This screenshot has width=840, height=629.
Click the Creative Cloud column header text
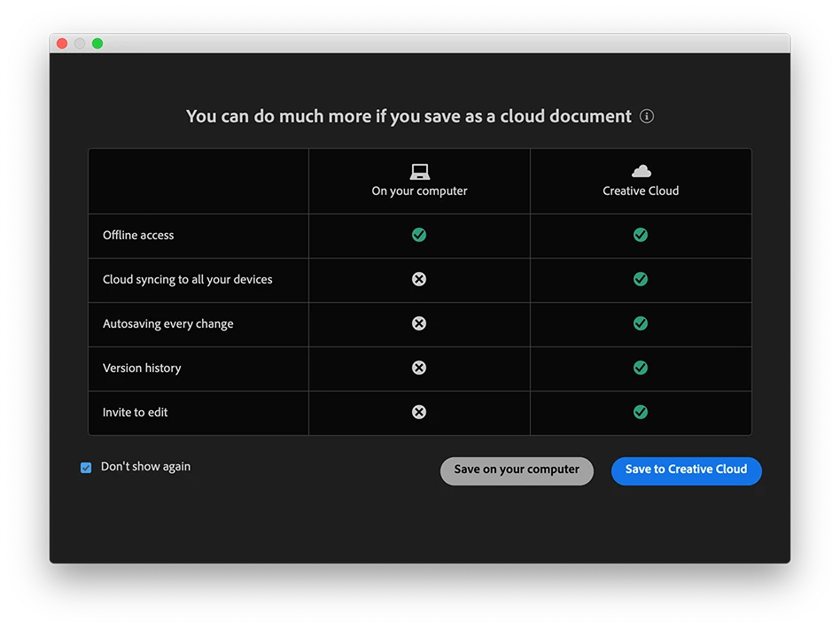point(641,190)
